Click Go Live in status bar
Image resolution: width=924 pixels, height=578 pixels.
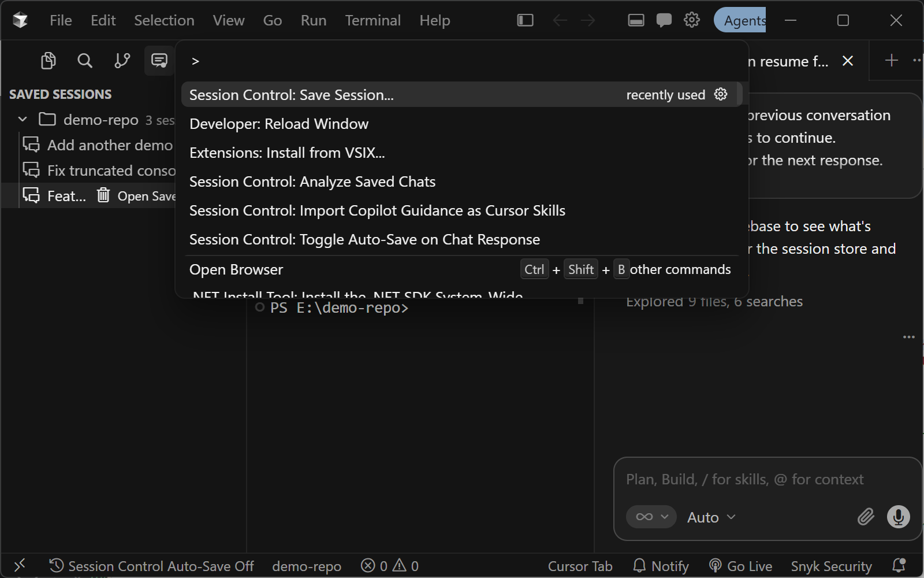741,566
